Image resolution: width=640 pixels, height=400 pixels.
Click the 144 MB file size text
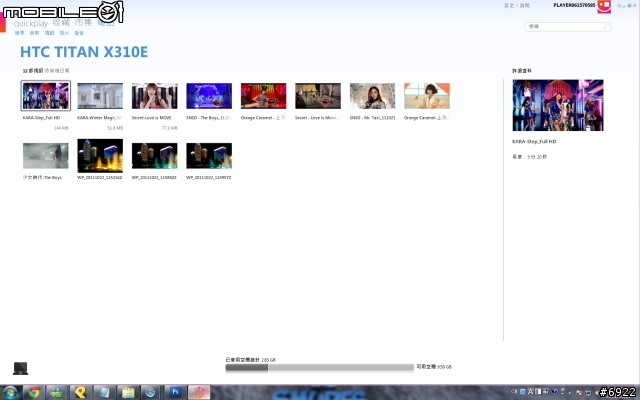click(61, 128)
